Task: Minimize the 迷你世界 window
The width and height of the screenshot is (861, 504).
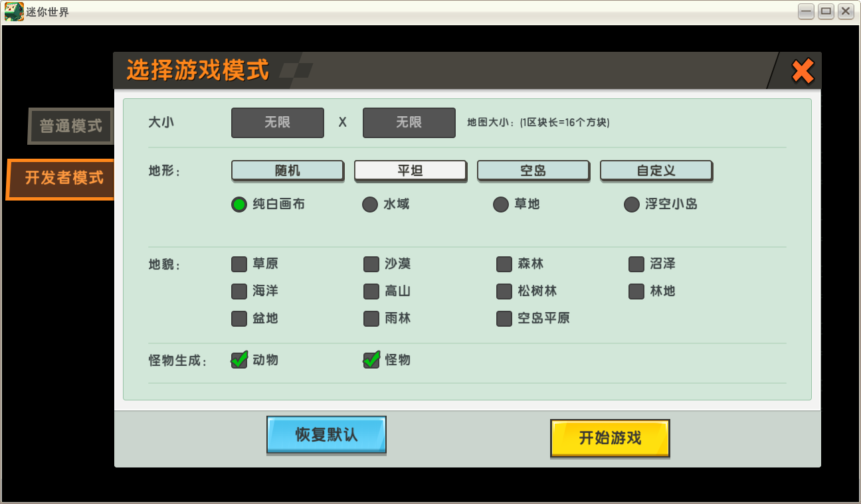Action: coord(807,11)
